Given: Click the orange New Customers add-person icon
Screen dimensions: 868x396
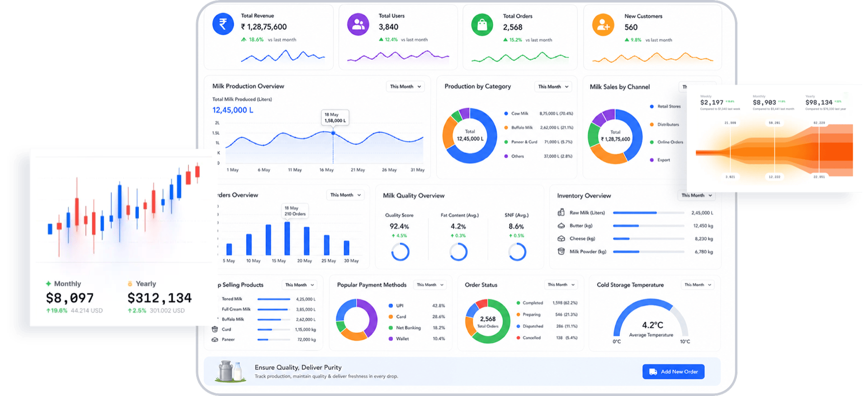Looking at the screenshot, I should [x=604, y=25].
